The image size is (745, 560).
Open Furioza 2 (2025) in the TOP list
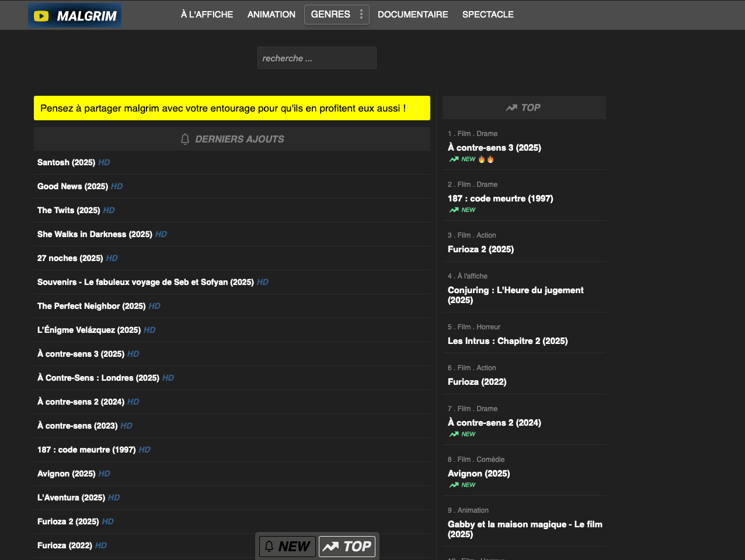(x=481, y=249)
